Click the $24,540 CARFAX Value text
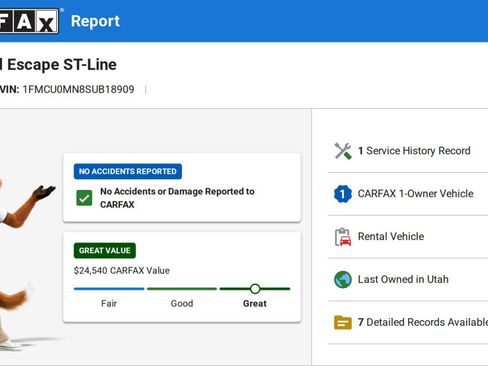 point(122,270)
